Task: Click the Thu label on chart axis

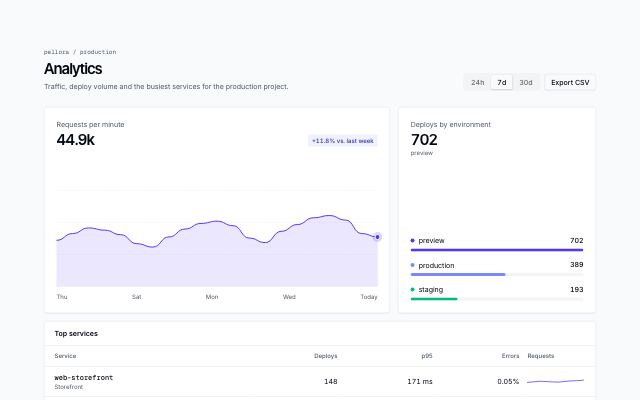Action: click(62, 297)
